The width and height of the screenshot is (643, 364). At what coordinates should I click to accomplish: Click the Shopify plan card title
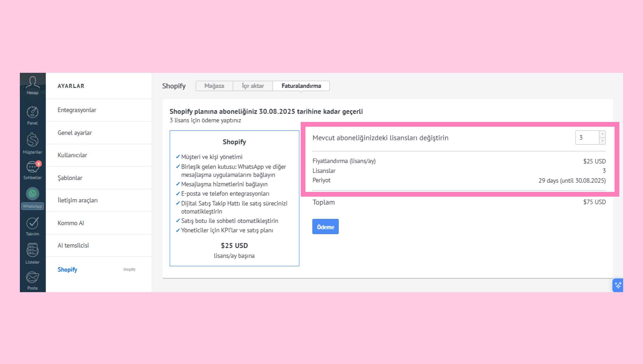pos(234,142)
